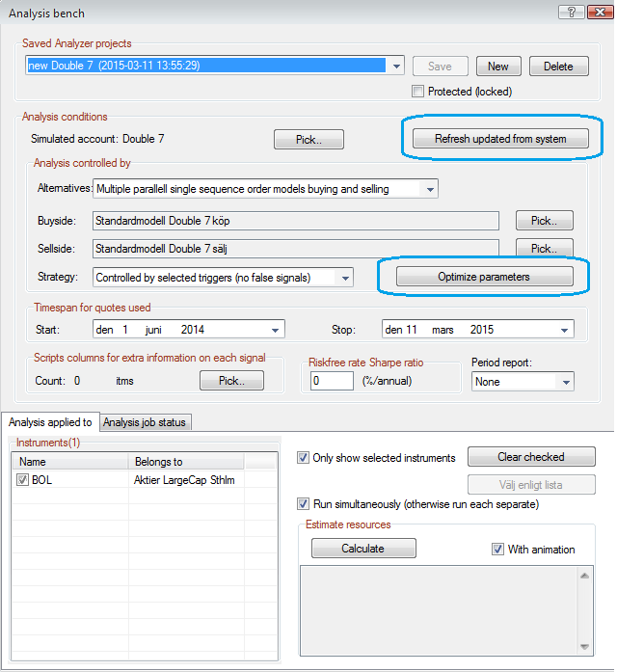Click the month juni in Start date

pyautogui.click(x=153, y=330)
